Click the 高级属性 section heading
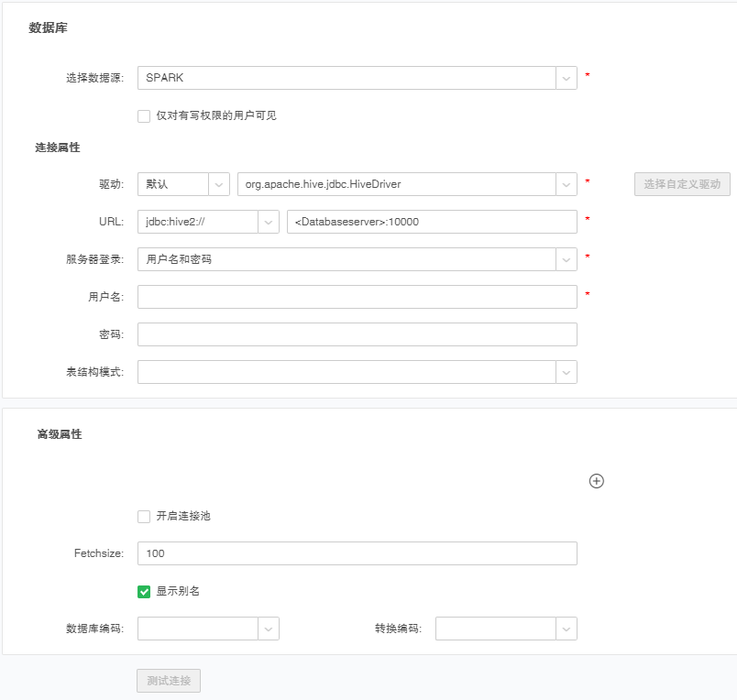The image size is (737, 700). point(60,434)
